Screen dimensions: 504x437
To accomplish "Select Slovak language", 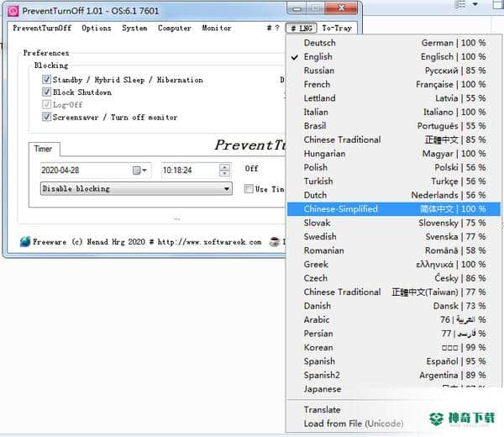I will coord(393,223).
